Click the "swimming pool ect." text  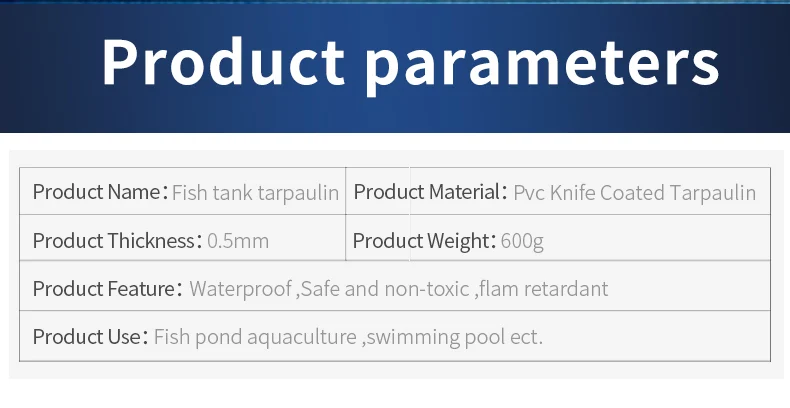(454, 337)
